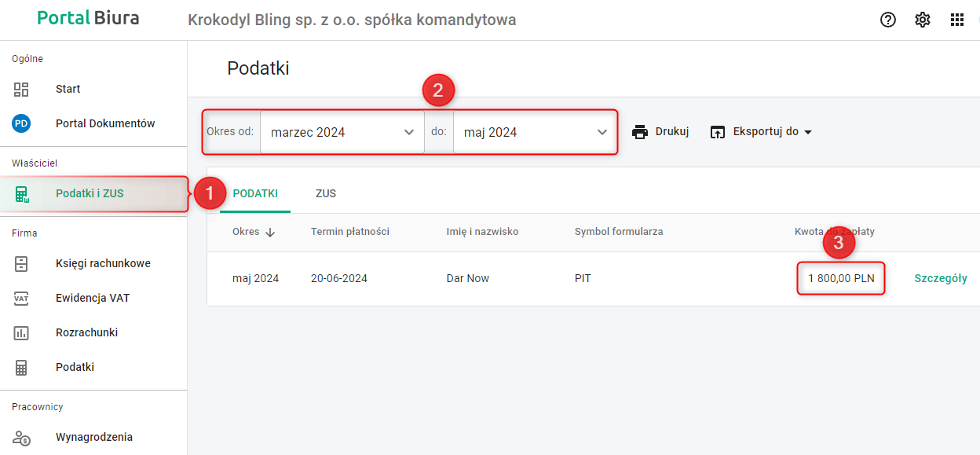Open the 'Okres od' marzec 2024 dropdown

click(x=342, y=132)
